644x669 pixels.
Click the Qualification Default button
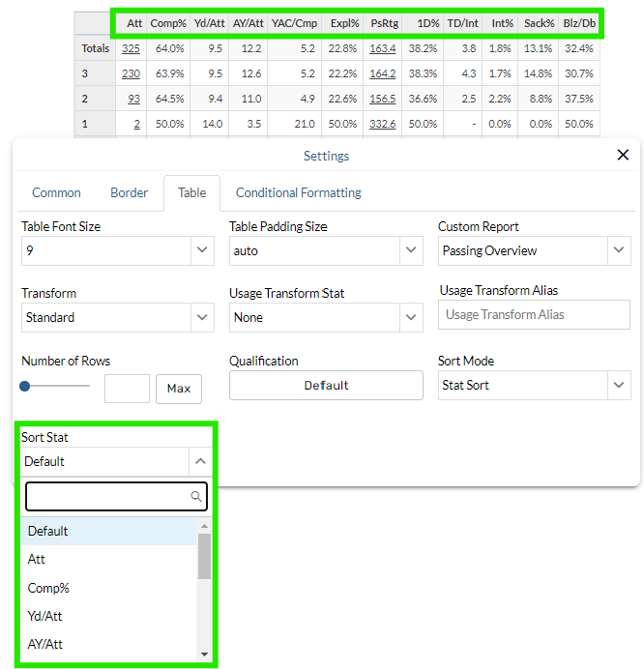coord(326,385)
